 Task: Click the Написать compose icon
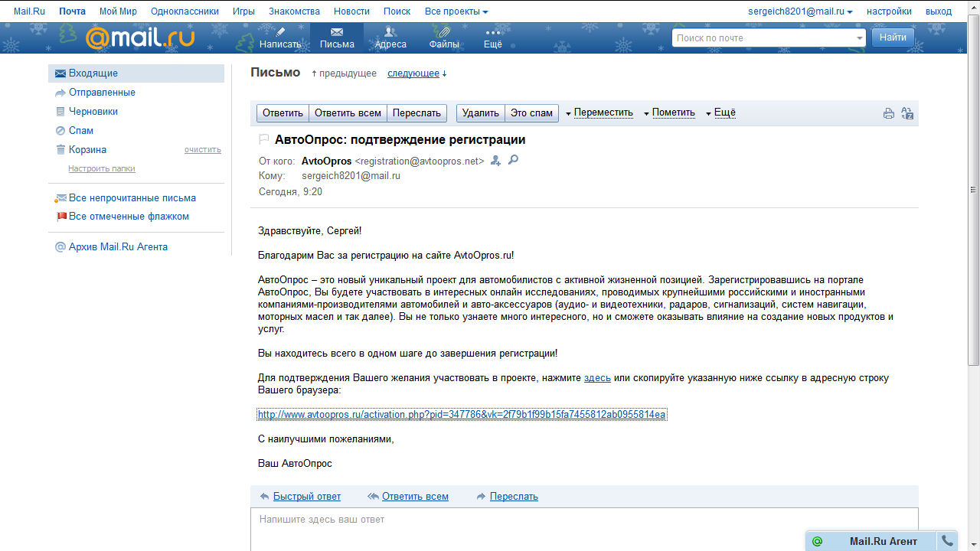point(280,37)
